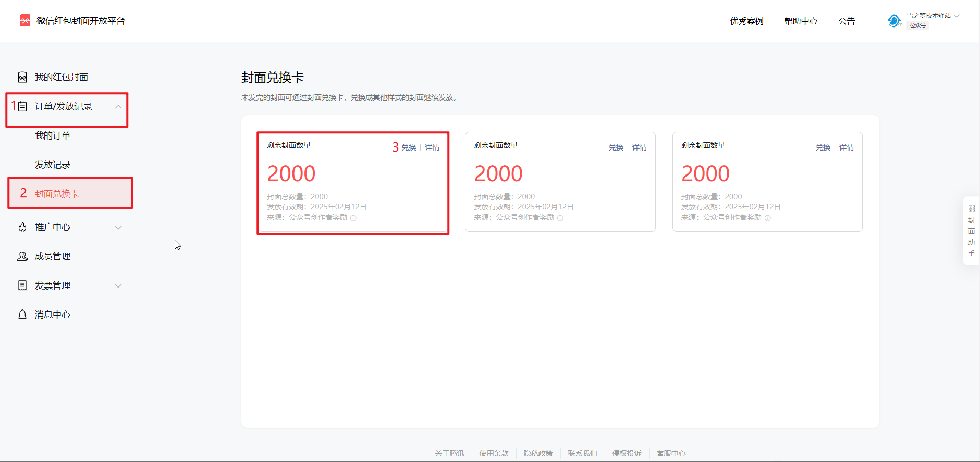Click 兑换 on the first cover card
980x462 pixels.
(x=409, y=147)
